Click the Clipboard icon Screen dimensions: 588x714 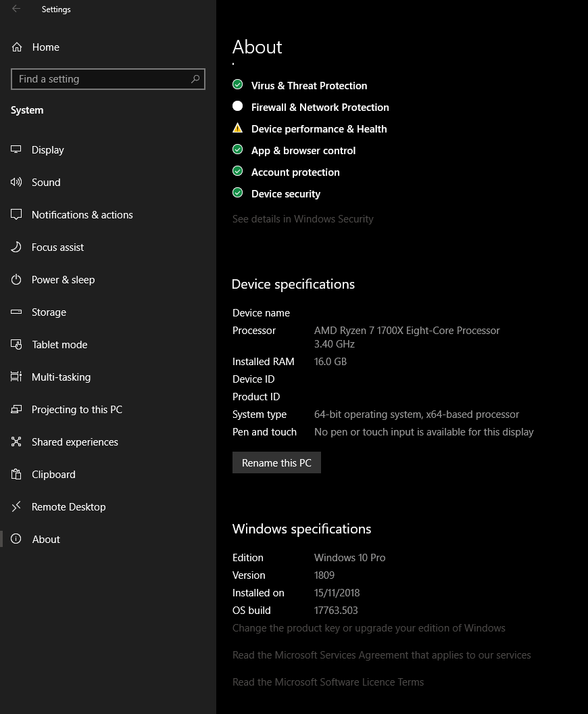click(16, 474)
